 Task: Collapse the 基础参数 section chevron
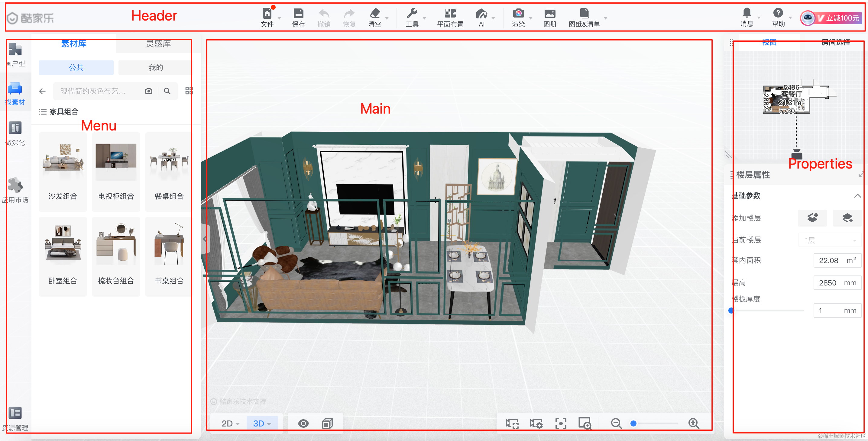[857, 196]
